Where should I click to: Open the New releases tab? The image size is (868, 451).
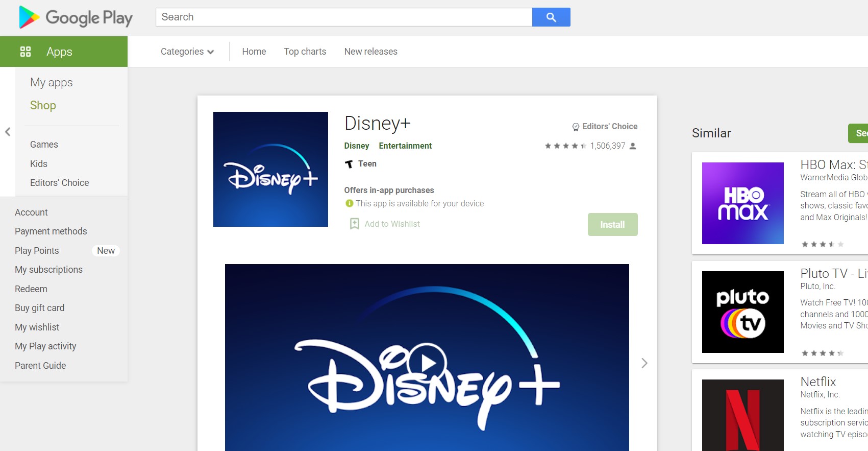pos(371,52)
